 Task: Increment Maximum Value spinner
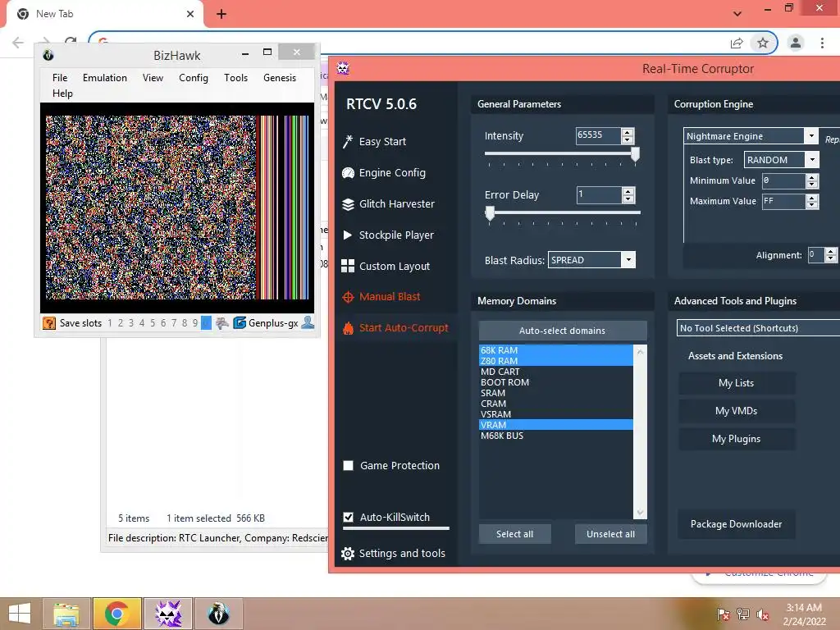coord(812,198)
